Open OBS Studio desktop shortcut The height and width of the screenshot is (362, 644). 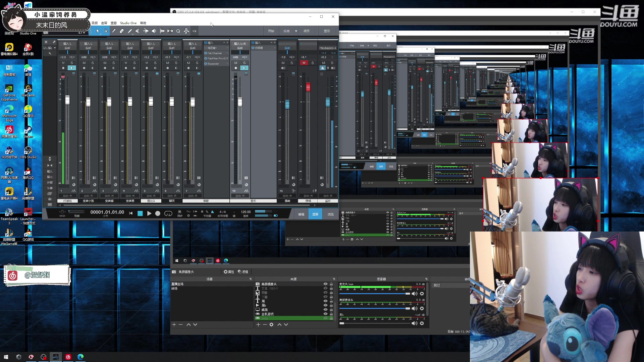point(28,152)
